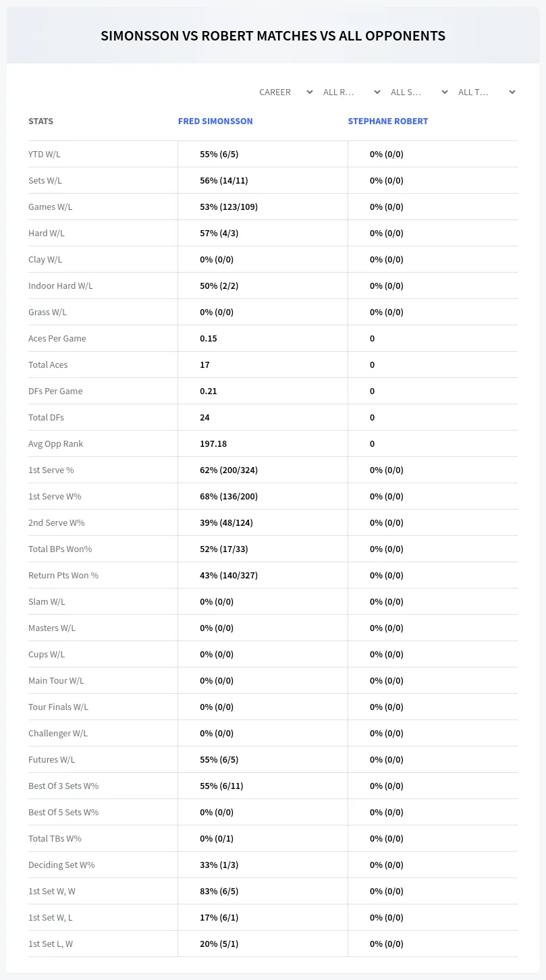The width and height of the screenshot is (546, 980).
Task: Open Fred Simonsson player link
Action: point(215,121)
